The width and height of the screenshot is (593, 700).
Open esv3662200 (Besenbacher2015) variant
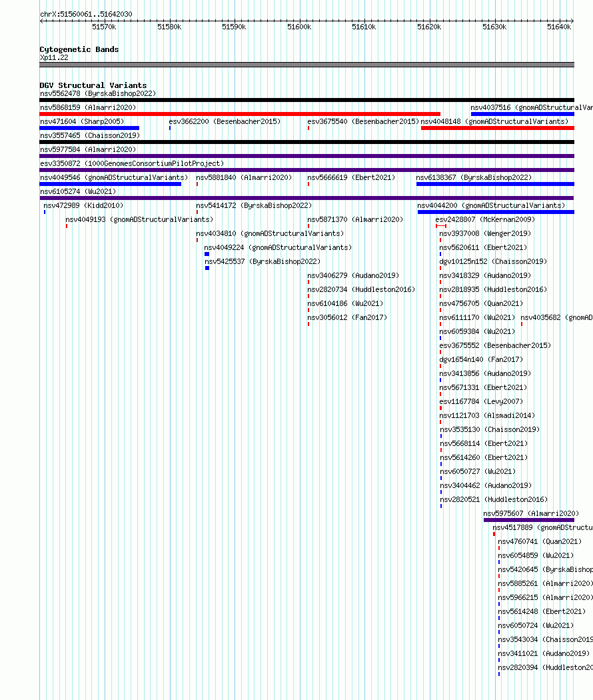[225, 121]
